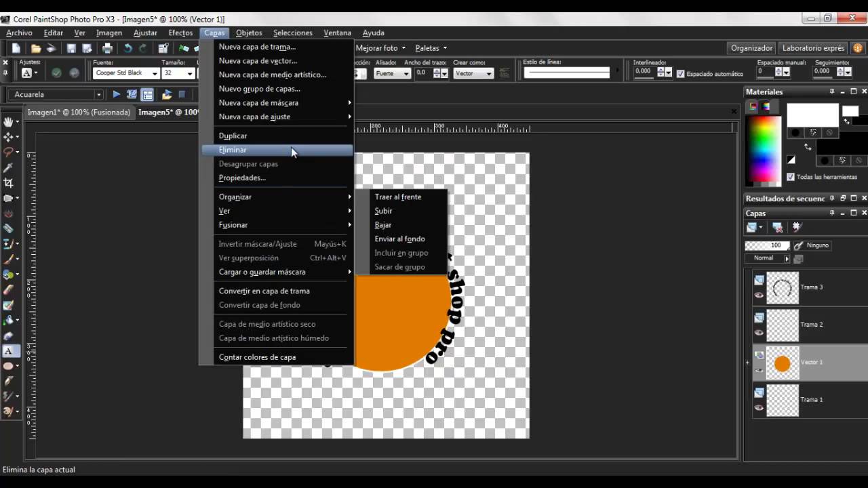This screenshot has width=868, height=488.
Task: Toggle visibility of Trama 2 layer
Action: click(759, 332)
